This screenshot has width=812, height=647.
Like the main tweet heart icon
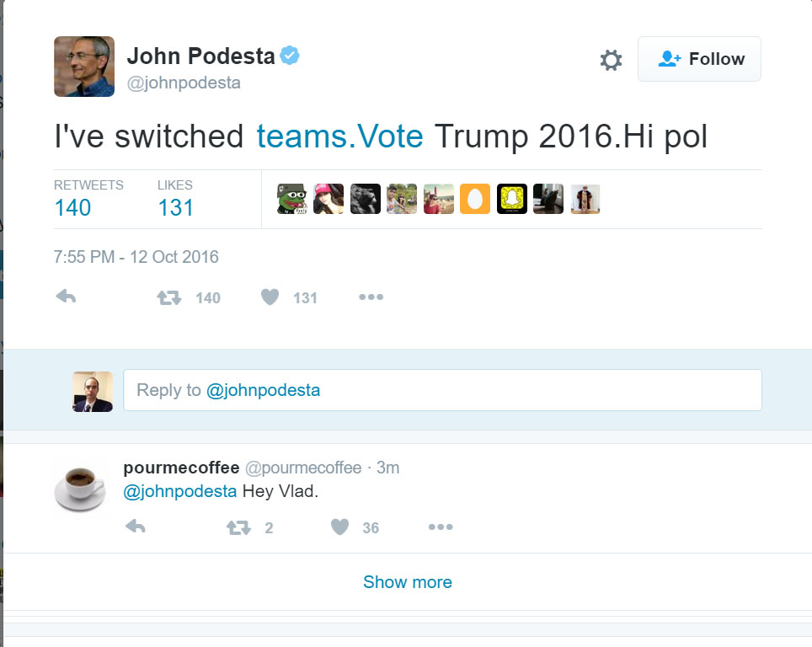270,297
